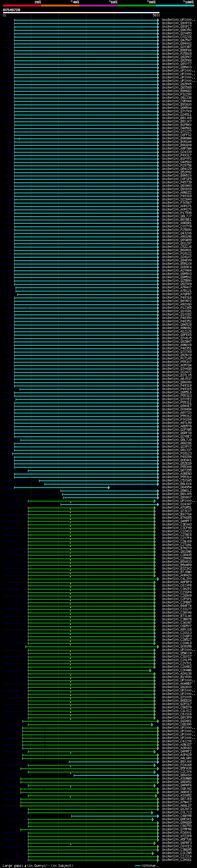This screenshot has height=868, width=197.
Task: Click the UniRef100_Q9M4X3 label
Action: 177,67
